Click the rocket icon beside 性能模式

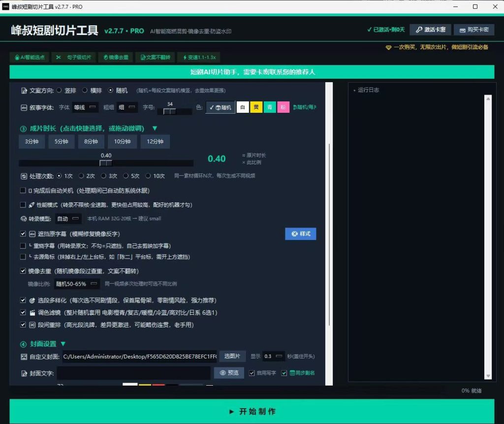coord(31,205)
